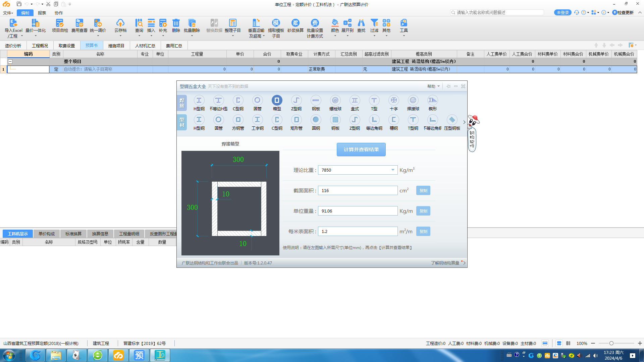
Task: Switch to 造价分析 tab
Action: (13, 46)
